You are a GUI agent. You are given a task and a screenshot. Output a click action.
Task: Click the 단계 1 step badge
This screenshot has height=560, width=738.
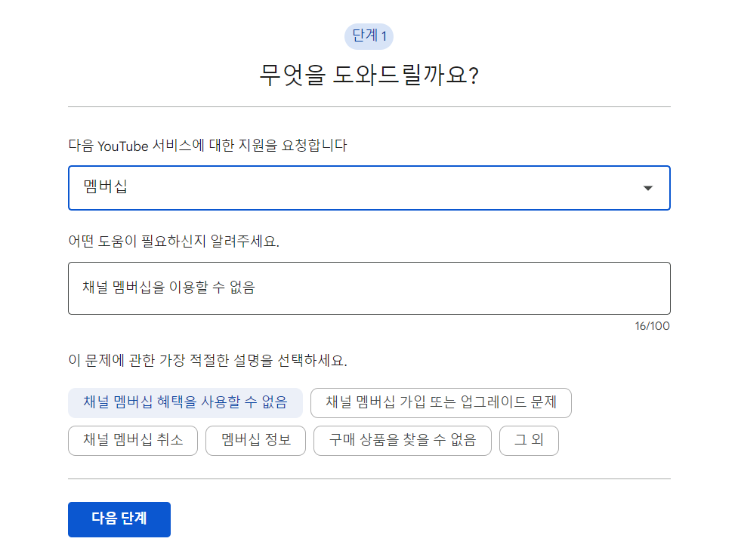click(x=369, y=36)
